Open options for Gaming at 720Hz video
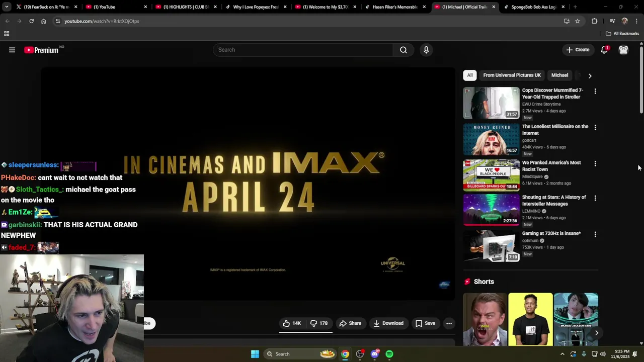 (595, 234)
